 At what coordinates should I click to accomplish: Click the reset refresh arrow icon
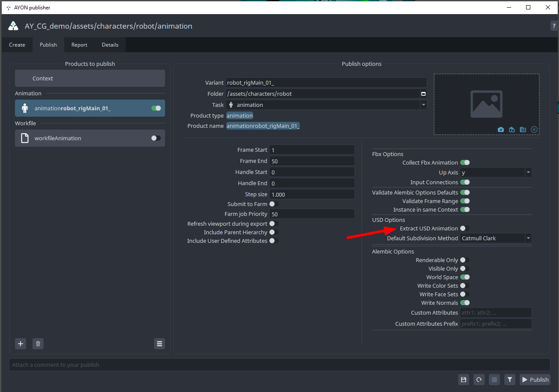pyautogui.click(x=479, y=380)
